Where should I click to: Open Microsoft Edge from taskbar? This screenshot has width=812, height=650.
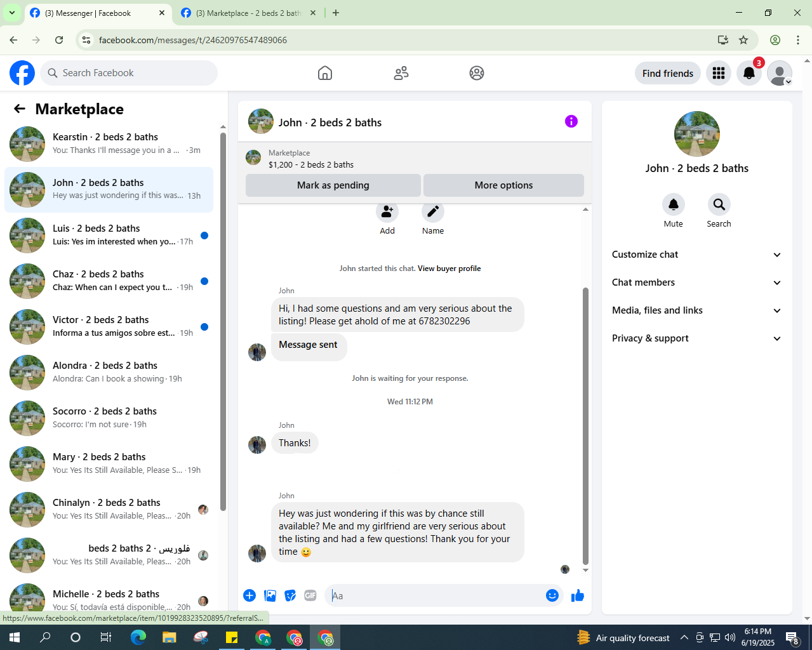[138, 637]
